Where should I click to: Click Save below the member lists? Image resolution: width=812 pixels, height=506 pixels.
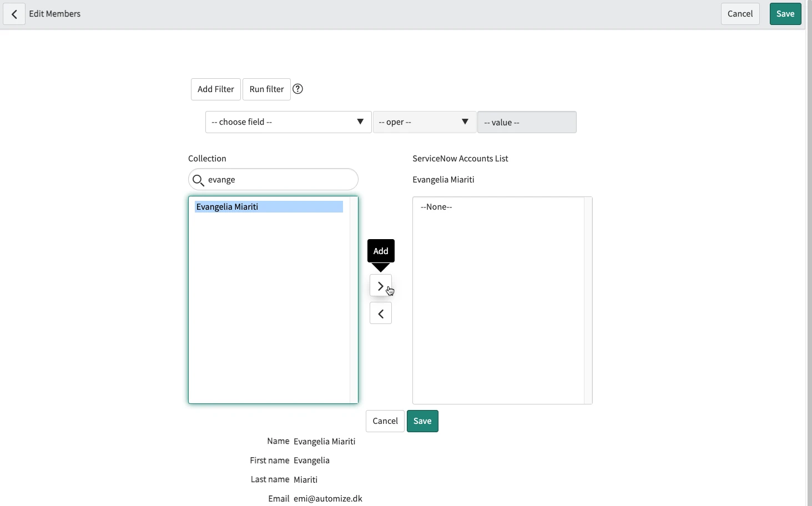422,421
